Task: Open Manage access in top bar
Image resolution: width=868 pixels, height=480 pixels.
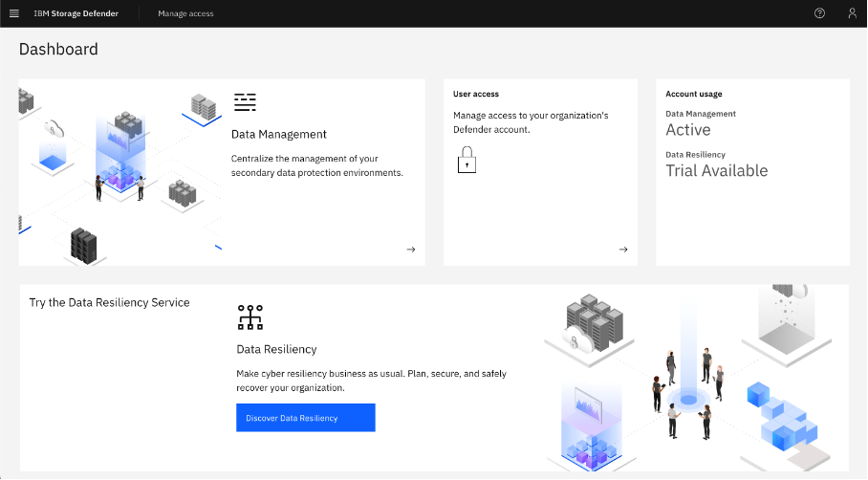Action: tap(185, 13)
